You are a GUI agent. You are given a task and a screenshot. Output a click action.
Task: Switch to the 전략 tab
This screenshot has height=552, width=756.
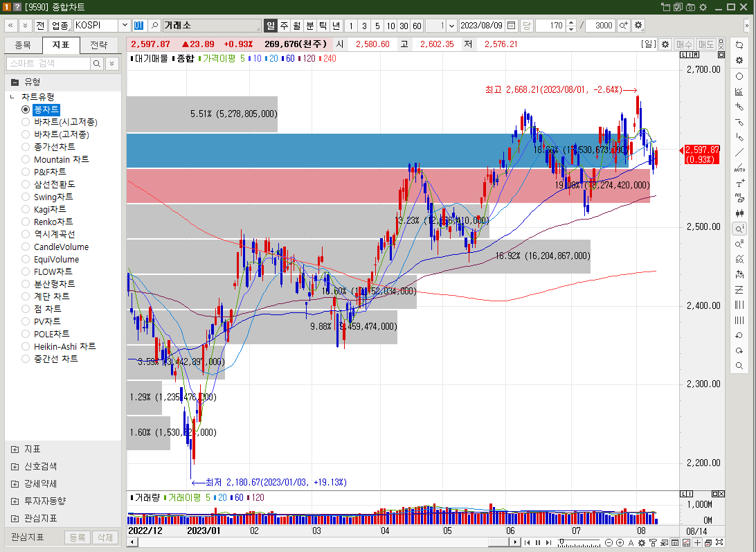[x=99, y=45]
